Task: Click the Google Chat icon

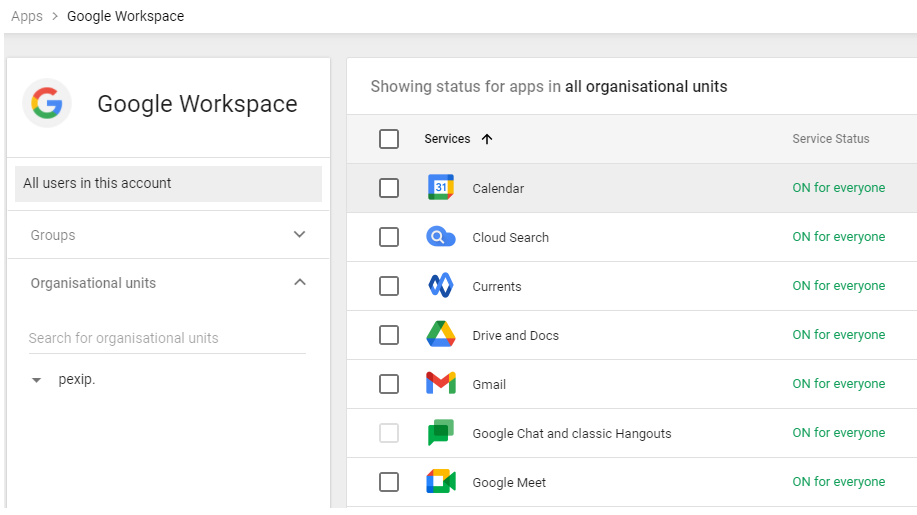Action: pyautogui.click(x=441, y=433)
